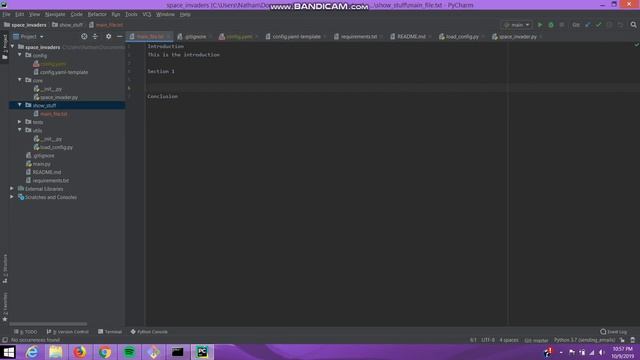Click the Python 3.7 interpreter status entry
640x360 pixels.
(x=584, y=340)
